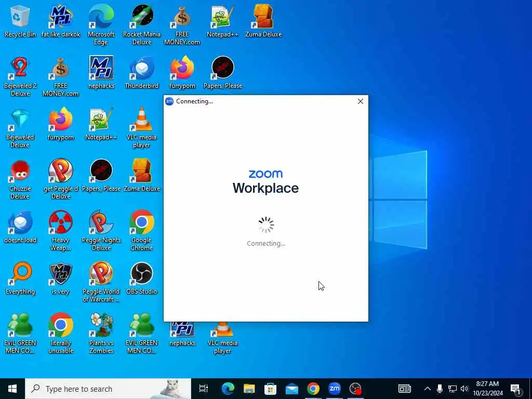Image resolution: width=532 pixels, height=399 pixels.
Task: Click FREE MONEY.com shortcut beside Bejeweled 2 Deluxe
Action: coord(61,76)
